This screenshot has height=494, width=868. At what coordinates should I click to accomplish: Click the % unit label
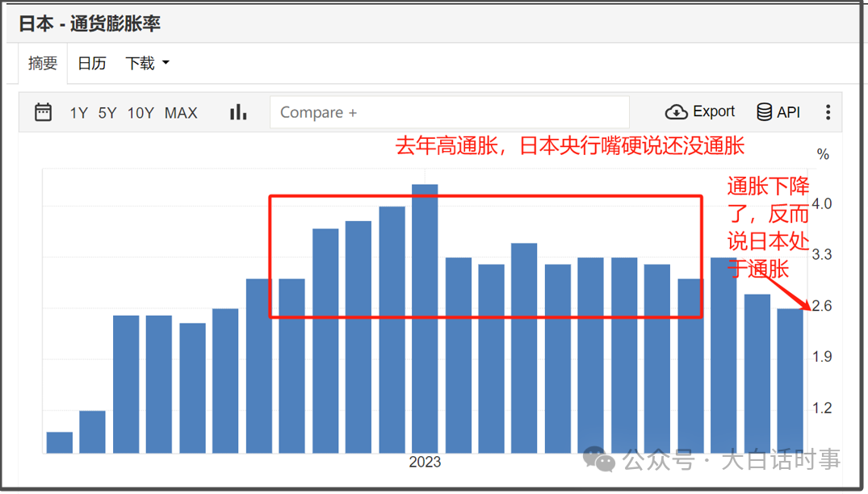coord(824,154)
